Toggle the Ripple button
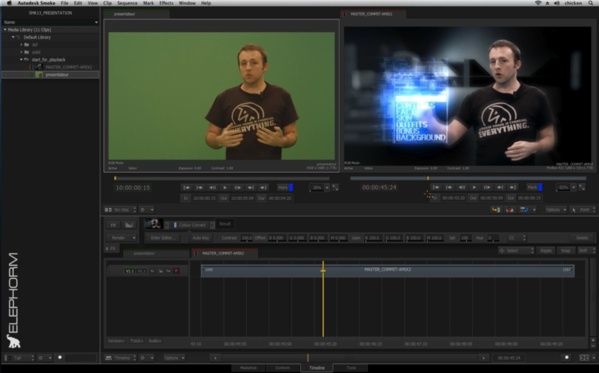Screen dimensions: 599x373 coord(546,251)
